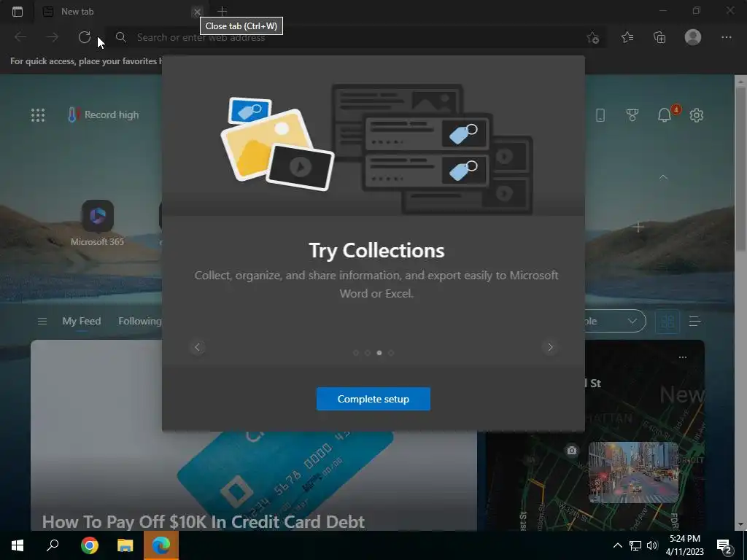Open page settings gear icon
747x560 pixels.
[x=697, y=114]
